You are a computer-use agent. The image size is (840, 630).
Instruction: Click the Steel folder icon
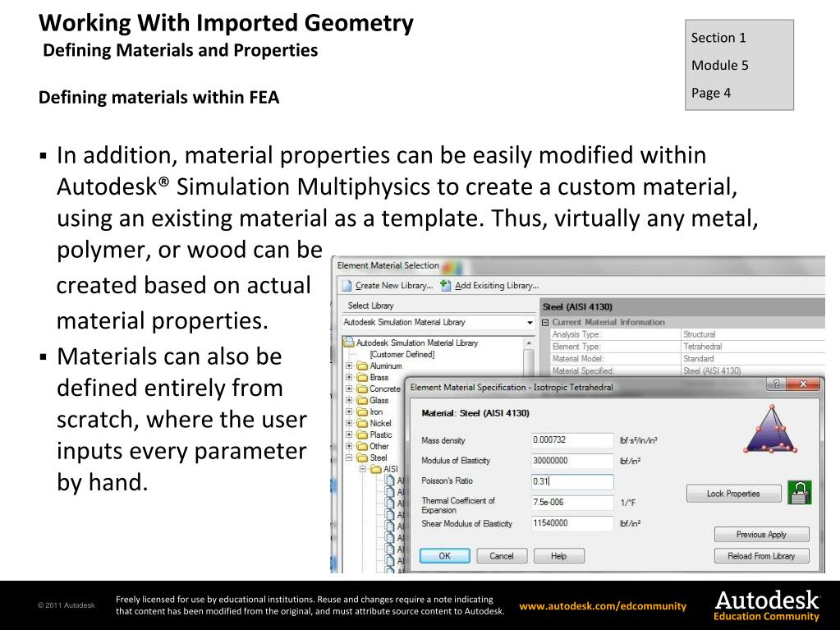(363, 458)
